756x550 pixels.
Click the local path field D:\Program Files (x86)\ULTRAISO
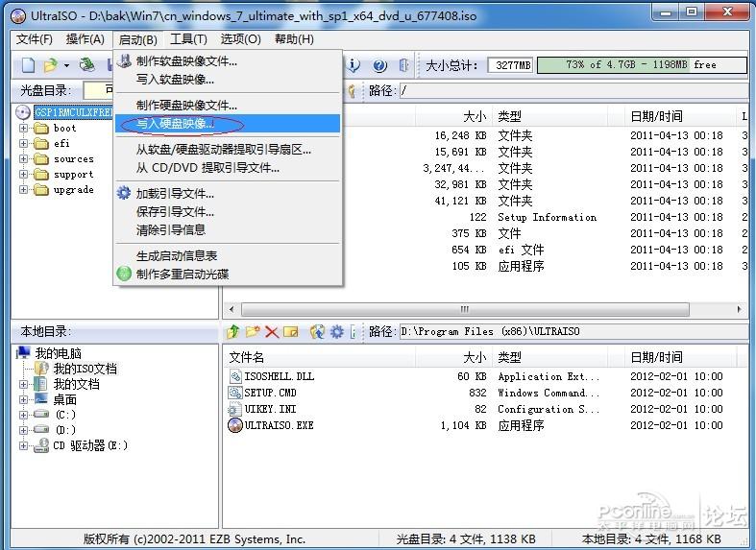(573, 331)
